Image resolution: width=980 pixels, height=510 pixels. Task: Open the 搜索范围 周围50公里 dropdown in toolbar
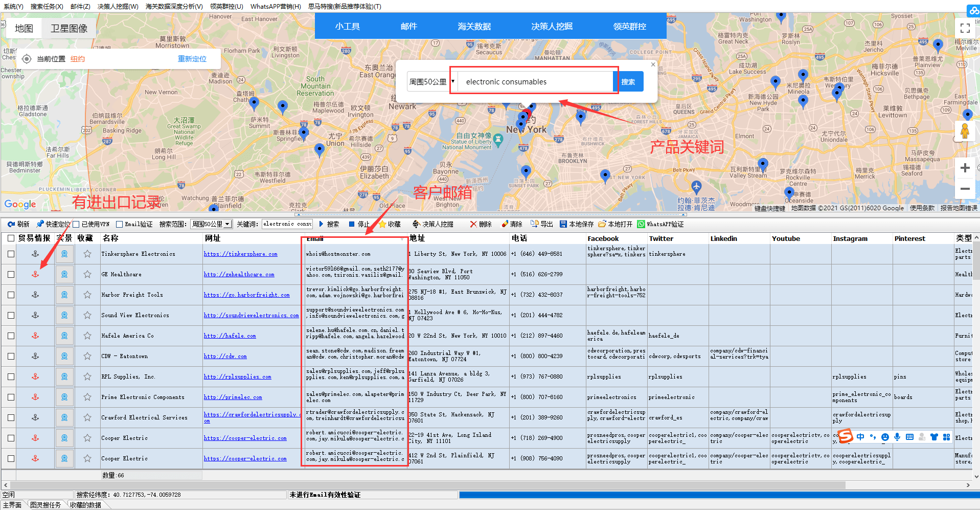211,224
